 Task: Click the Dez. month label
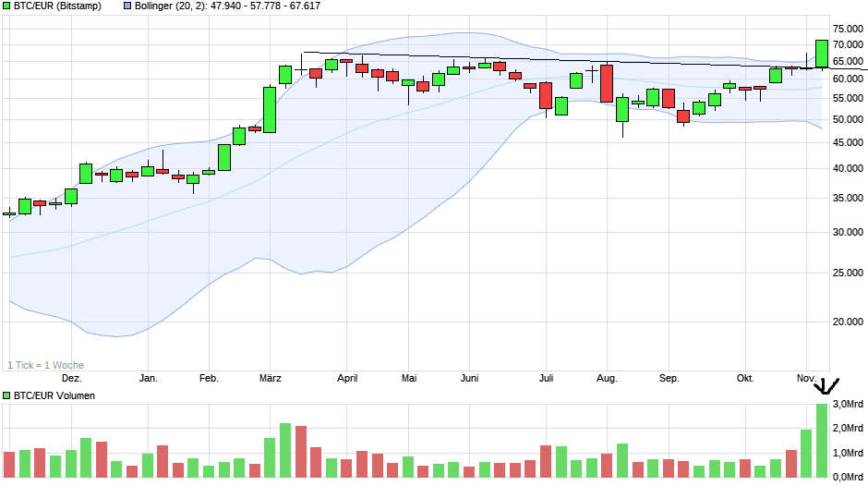72,379
